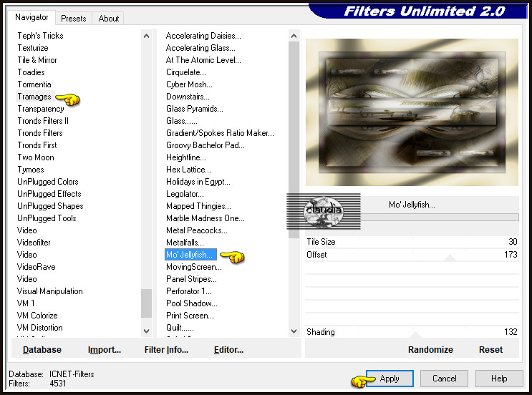Click the Import... button
This screenshot has width=532, height=395.
pos(104,350)
